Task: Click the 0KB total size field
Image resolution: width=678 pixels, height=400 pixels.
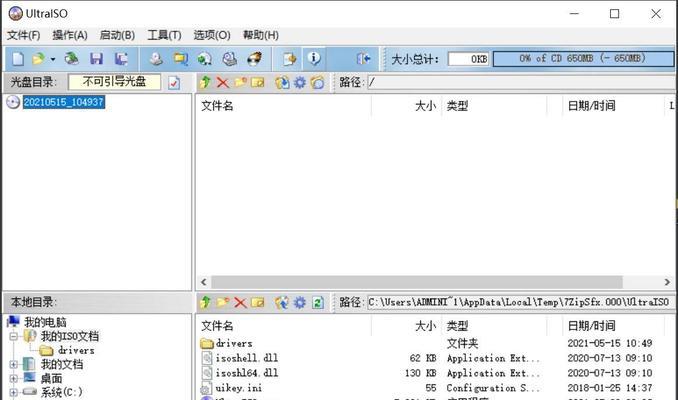Action: pos(468,59)
